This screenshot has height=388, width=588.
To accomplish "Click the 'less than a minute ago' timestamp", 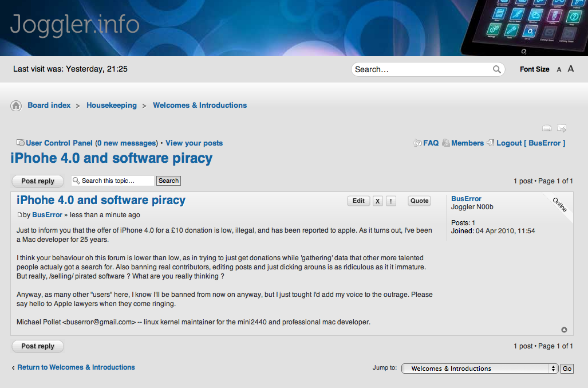I will pyautogui.click(x=105, y=215).
